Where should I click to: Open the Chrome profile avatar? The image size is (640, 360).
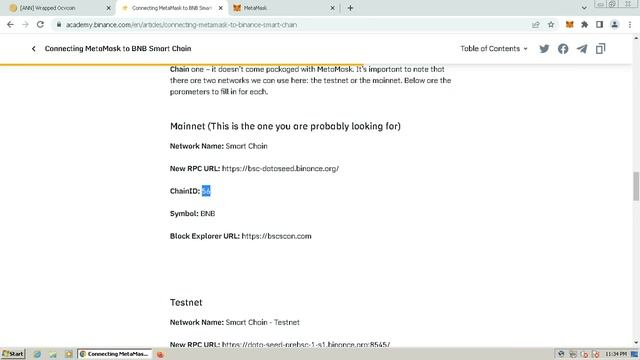tap(614, 24)
